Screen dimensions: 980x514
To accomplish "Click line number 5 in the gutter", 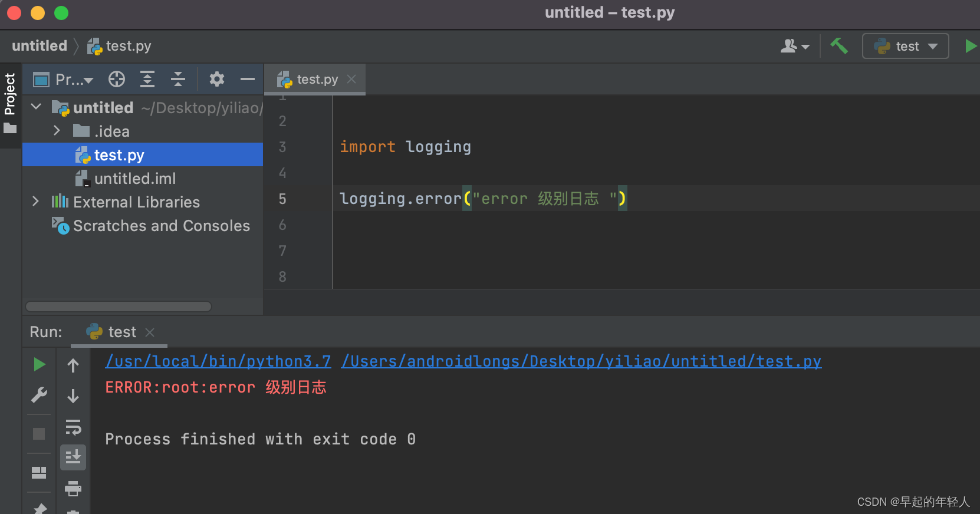I will (x=282, y=199).
